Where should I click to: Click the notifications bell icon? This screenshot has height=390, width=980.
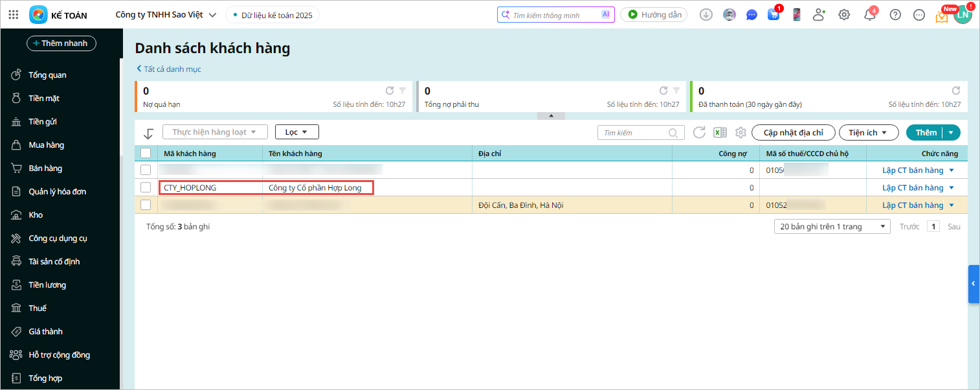pos(870,15)
